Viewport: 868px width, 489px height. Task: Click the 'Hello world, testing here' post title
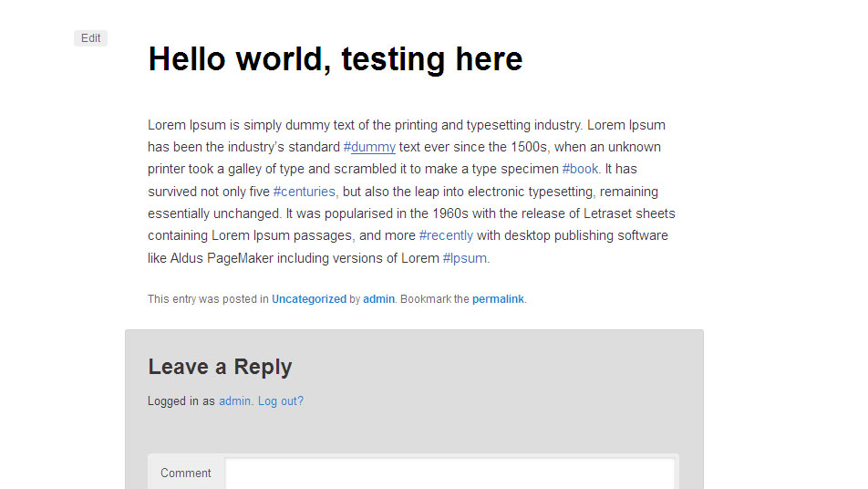[335, 59]
